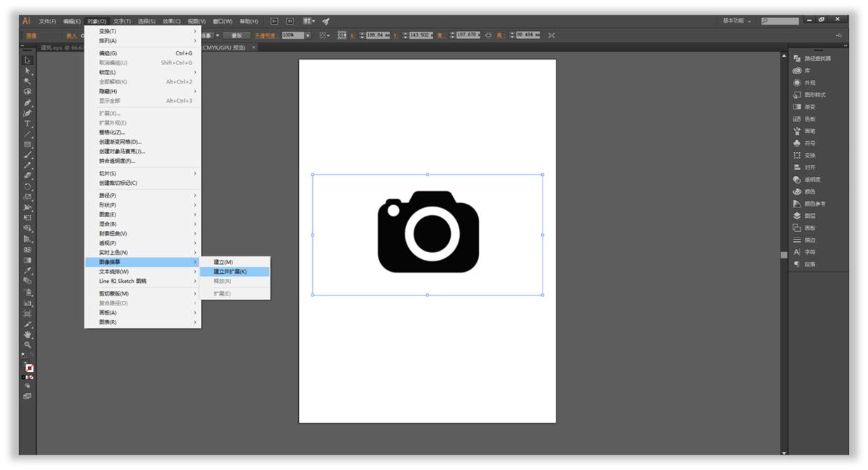Toggle constrain width and height proportions link

(x=488, y=36)
